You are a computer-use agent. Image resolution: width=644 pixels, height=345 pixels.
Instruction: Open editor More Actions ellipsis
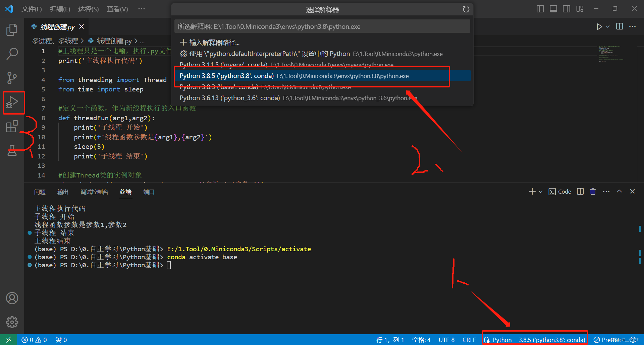pyautogui.click(x=632, y=26)
